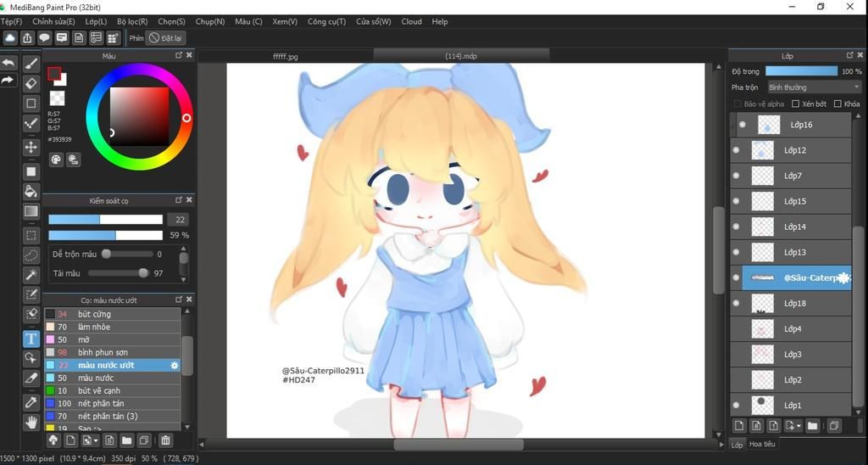This screenshot has width=868, height=465.
Task: Click the foreground color swatch
Action: click(x=54, y=73)
